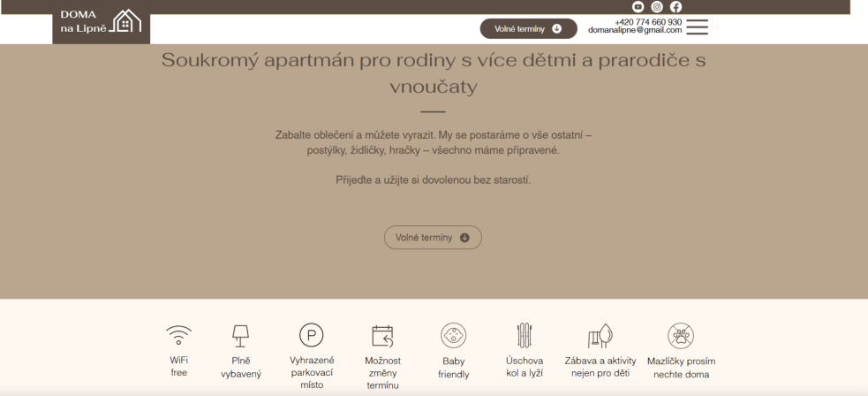The width and height of the screenshot is (868, 396).
Task: Click the text 'Přijeďte a užijte si dovolenou'
Action: tap(433, 180)
